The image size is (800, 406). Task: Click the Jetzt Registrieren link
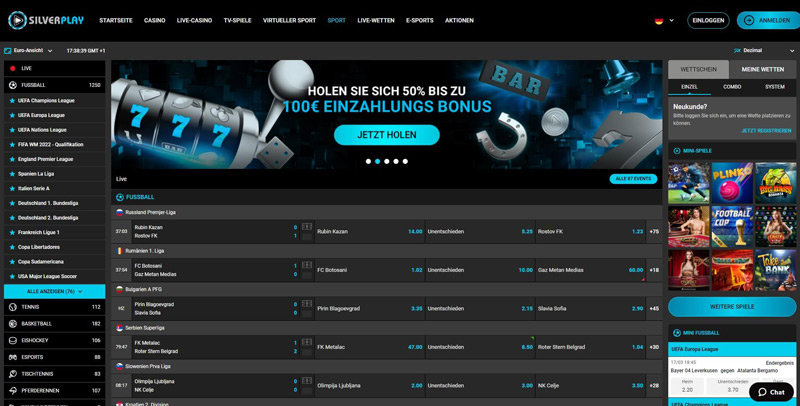tap(766, 131)
